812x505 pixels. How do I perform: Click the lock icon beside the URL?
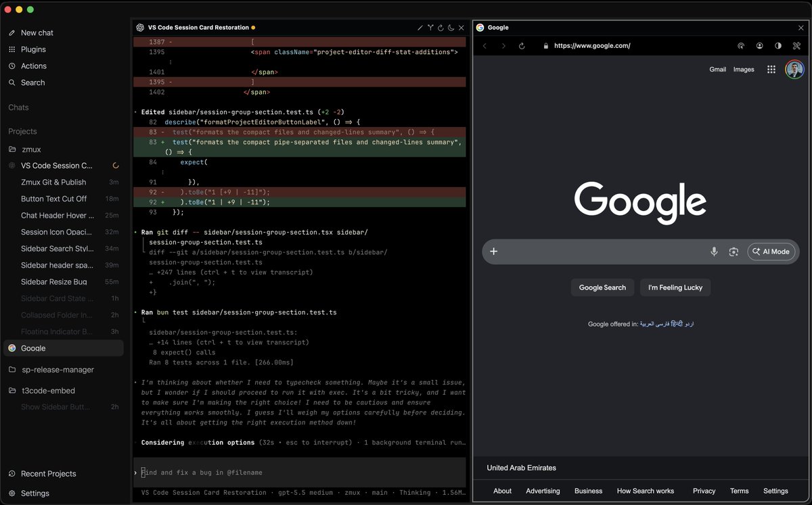tap(546, 46)
